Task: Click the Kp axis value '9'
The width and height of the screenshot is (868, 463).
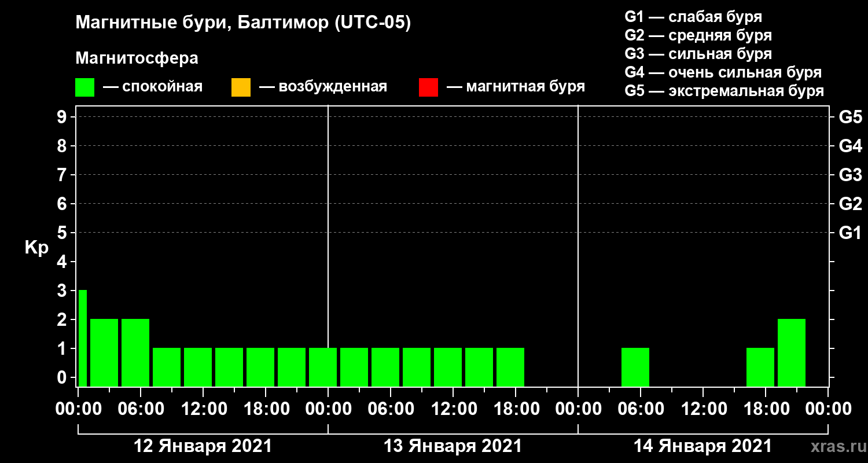Action: 63,117
